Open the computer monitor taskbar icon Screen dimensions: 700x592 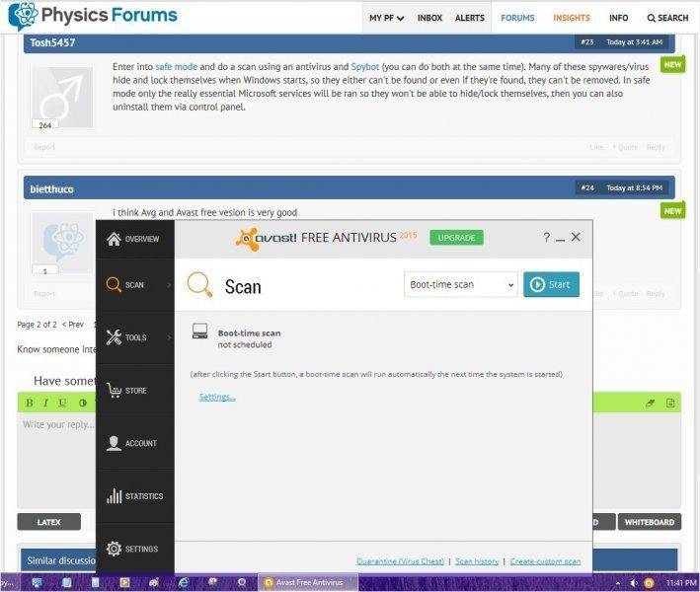click(38, 582)
